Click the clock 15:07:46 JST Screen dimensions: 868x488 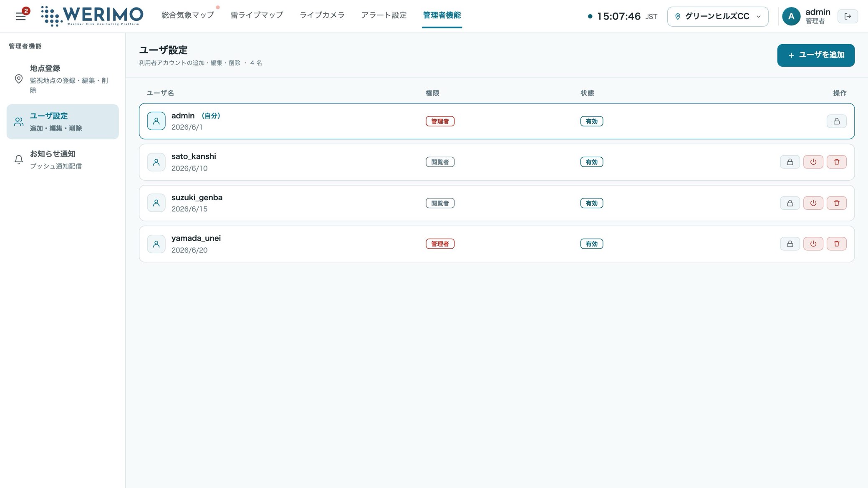pyautogui.click(x=622, y=16)
